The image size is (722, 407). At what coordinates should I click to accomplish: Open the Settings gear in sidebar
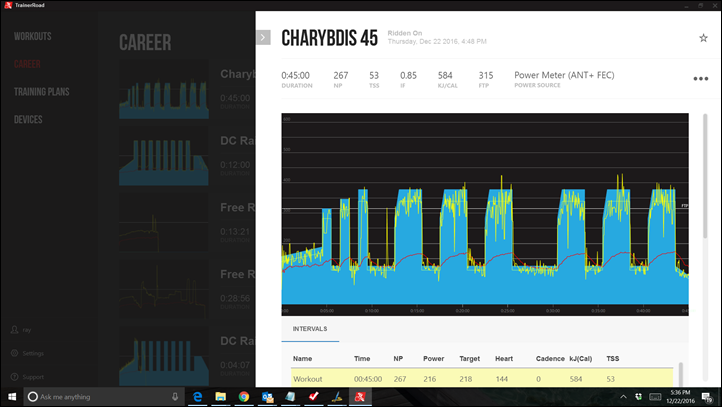point(12,353)
